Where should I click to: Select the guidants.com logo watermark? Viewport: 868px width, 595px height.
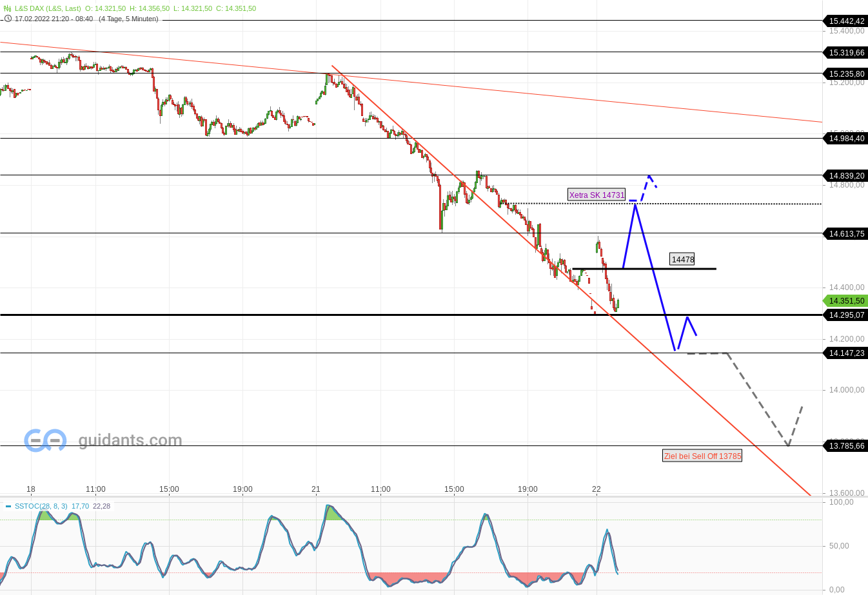tap(45, 440)
